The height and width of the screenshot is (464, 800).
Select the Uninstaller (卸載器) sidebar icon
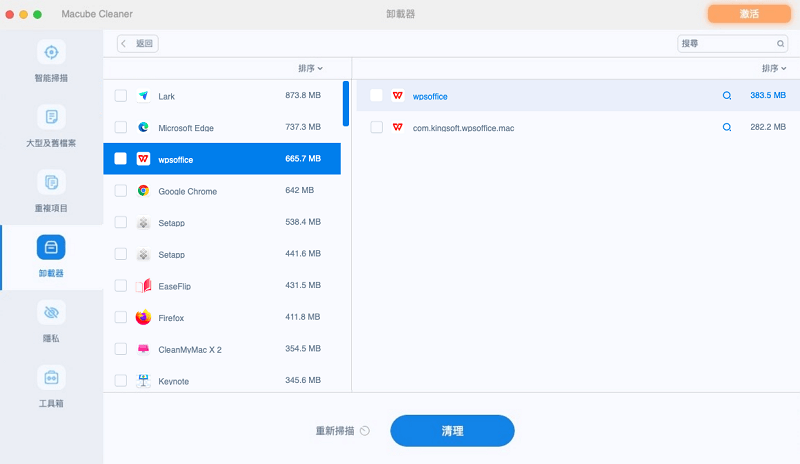pos(51,248)
